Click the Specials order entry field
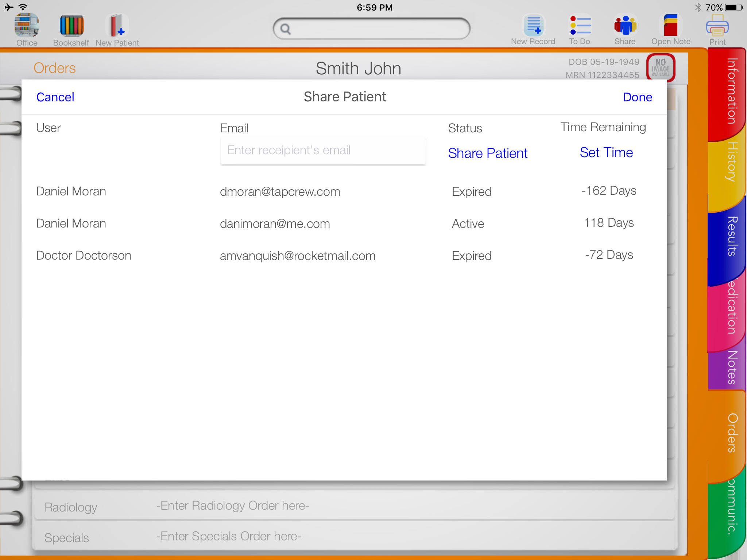The width and height of the screenshot is (747, 560). click(355, 537)
